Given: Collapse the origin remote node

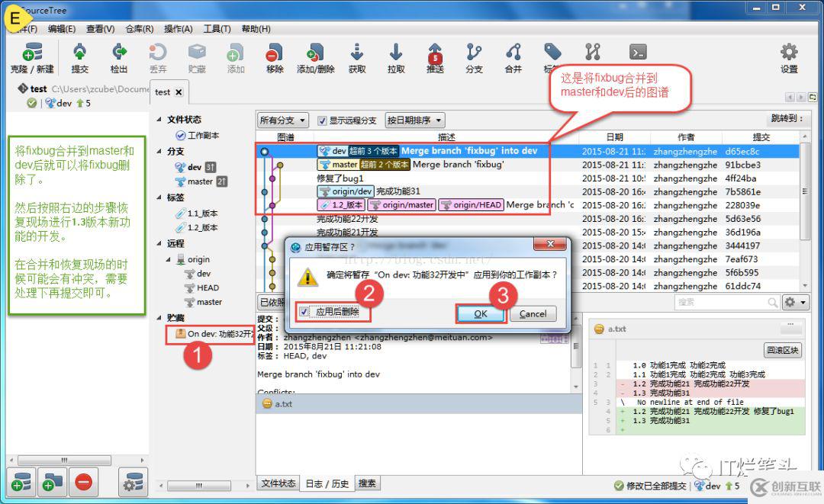Looking at the screenshot, I should (x=168, y=259).
